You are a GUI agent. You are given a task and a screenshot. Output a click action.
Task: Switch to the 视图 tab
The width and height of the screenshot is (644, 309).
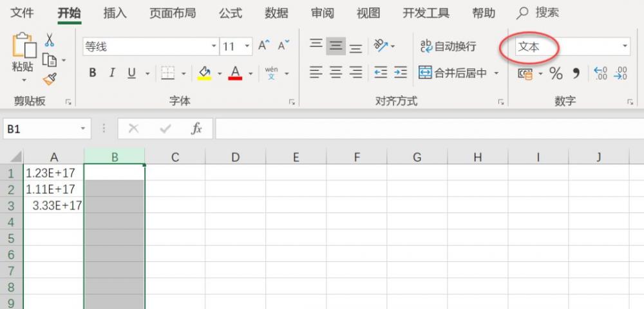click(368, 13)
